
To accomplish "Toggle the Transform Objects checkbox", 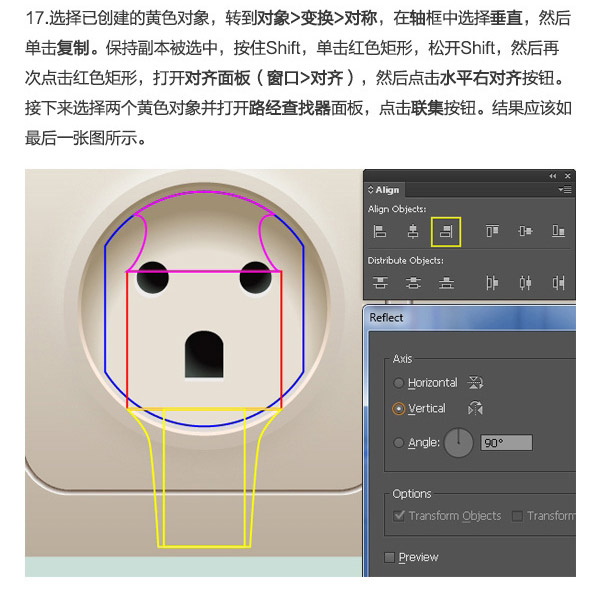I will [x=399, y=516].
